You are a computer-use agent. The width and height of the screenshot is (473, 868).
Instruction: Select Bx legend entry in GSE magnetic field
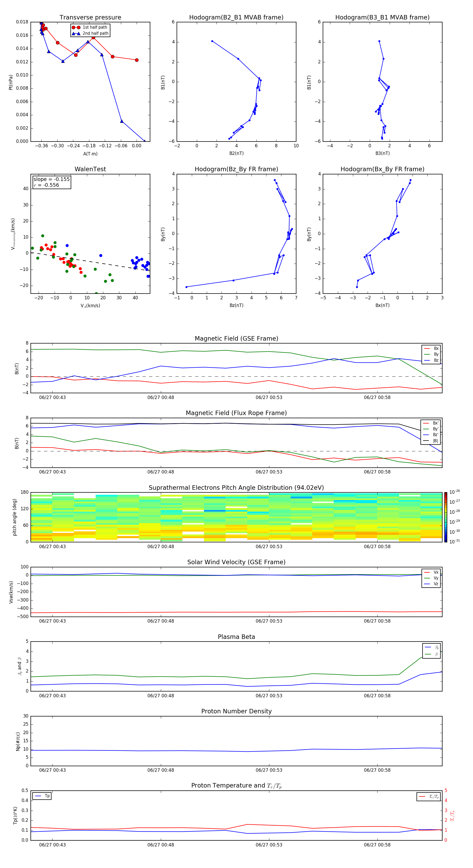point(431,349)
